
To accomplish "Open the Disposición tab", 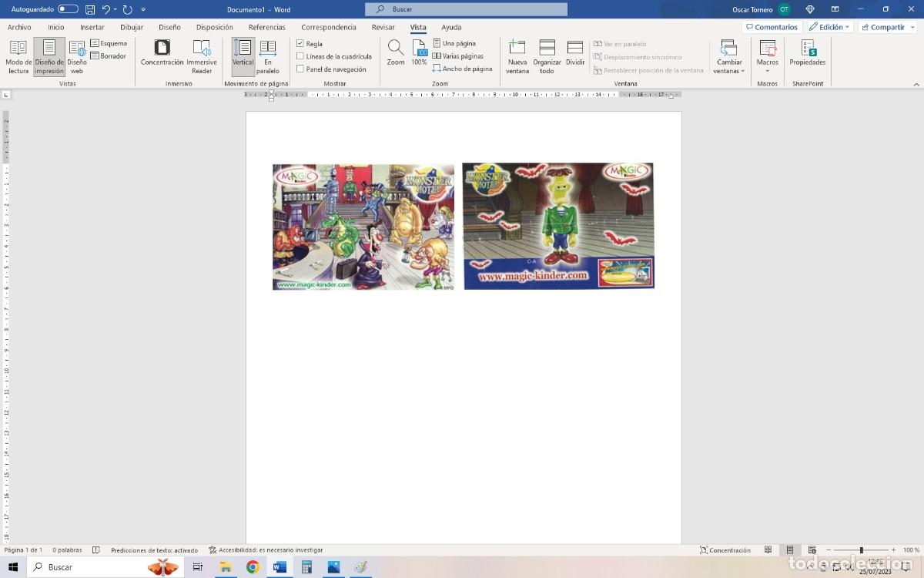I will click(215, 27).
